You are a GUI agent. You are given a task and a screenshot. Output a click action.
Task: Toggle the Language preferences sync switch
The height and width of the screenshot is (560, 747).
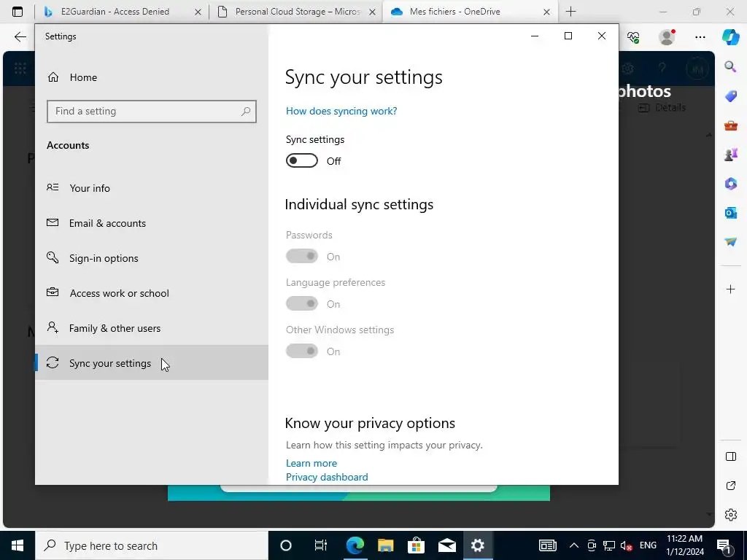(x=301, y=303)
